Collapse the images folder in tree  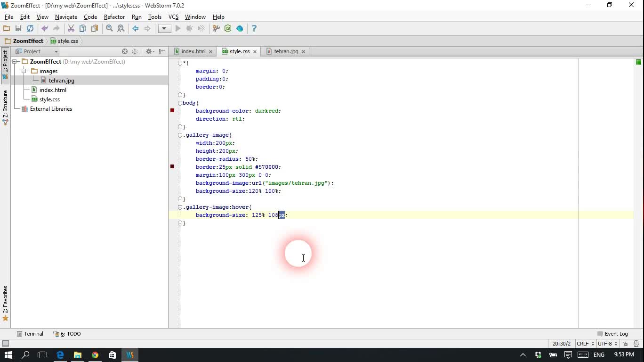[x=24, y=71]
